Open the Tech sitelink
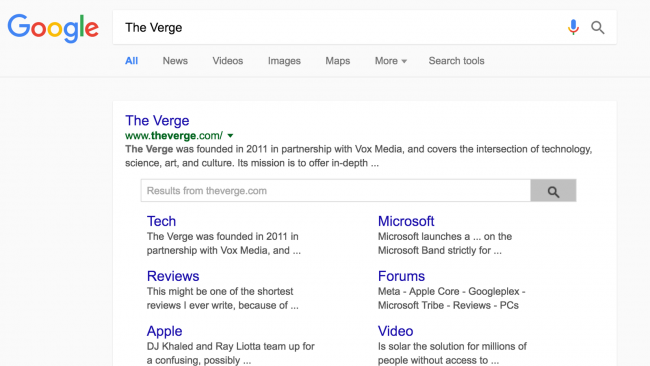 [161, 221]
